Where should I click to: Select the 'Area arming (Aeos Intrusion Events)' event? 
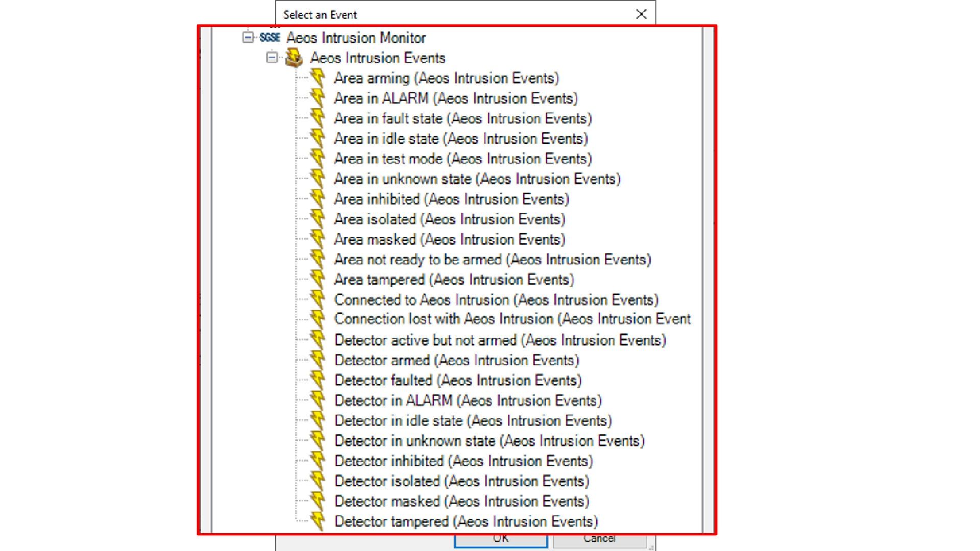447,78
